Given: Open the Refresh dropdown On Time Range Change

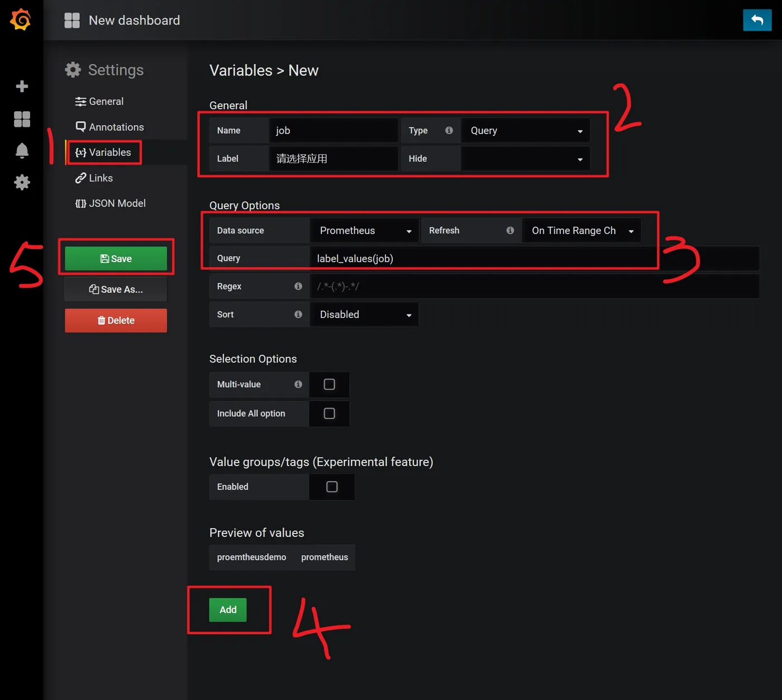Looking at the screenshot, I should (x=581, y=230).
